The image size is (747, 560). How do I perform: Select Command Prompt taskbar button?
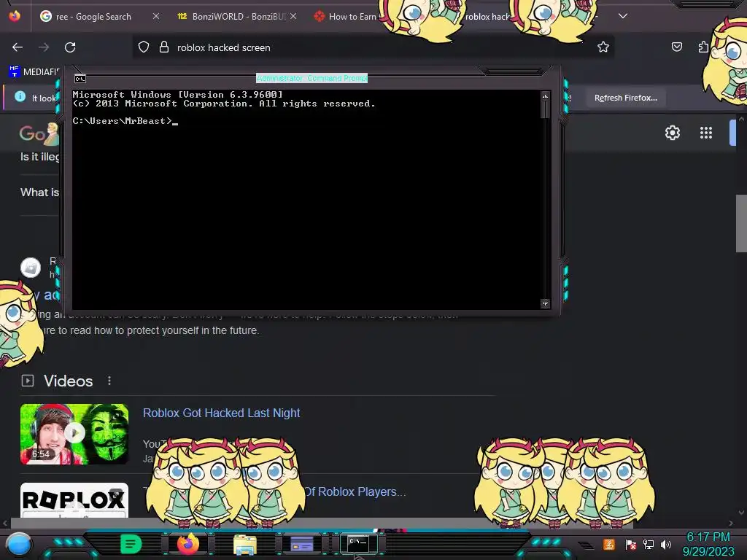[x=358, y=543]
